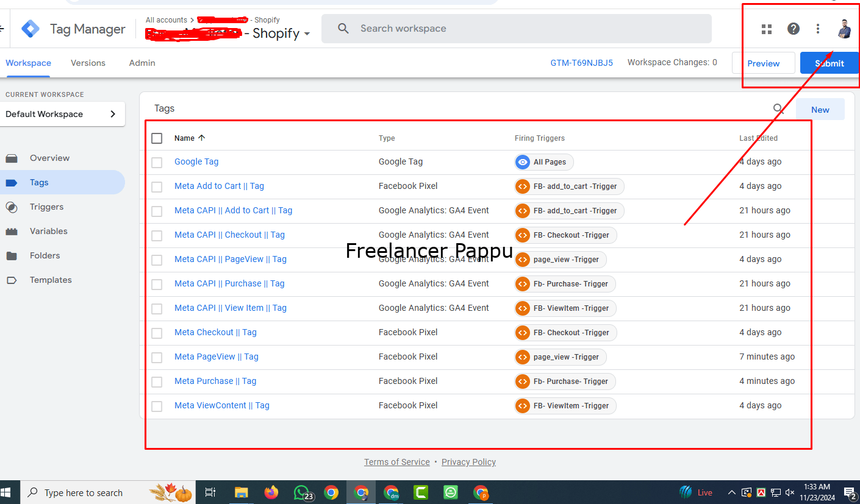The height and width of the screenshot is (504, 860).
Task: Click the magnifier icon in Search workspace
Action: click(x=343, y=29)
